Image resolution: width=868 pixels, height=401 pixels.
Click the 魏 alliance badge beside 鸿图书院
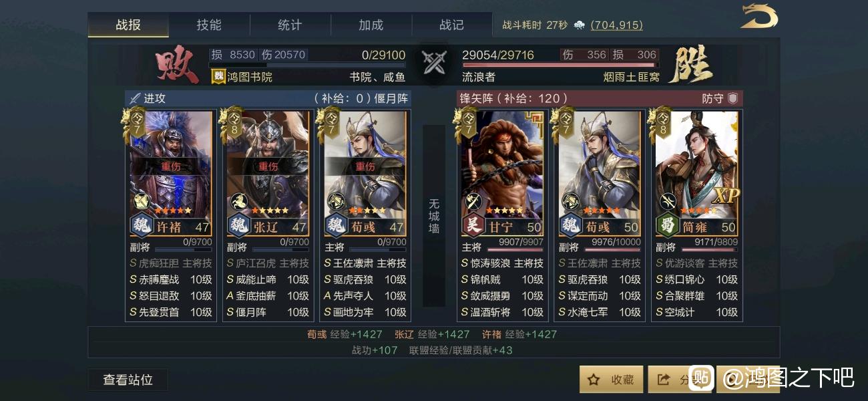tap(218, 76)
